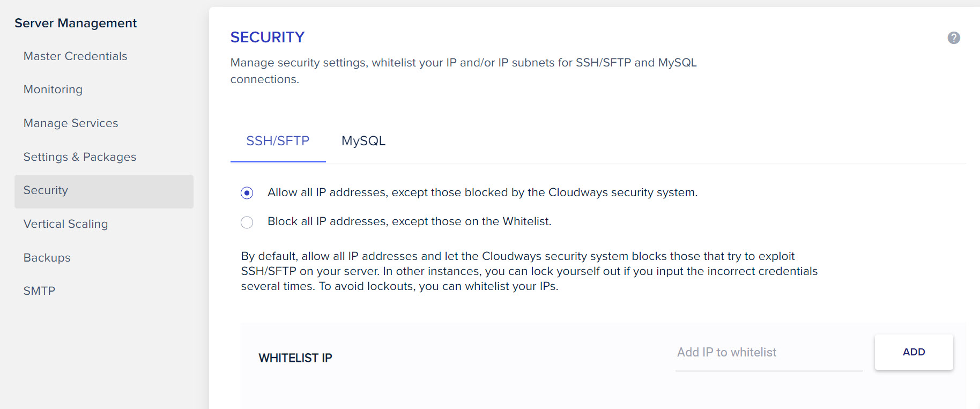Navigate to the Backups section
980x409 pixels.
(x=47, y=257)
